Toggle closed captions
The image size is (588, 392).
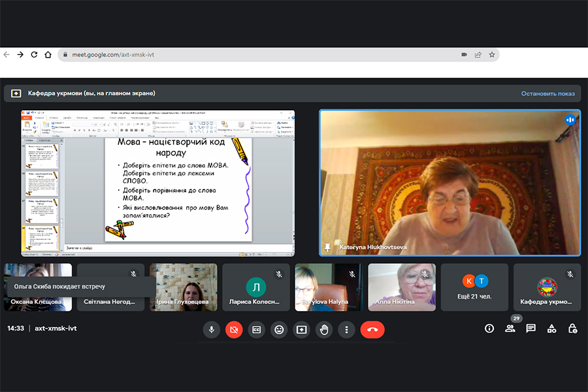click(x=257, y=330)
